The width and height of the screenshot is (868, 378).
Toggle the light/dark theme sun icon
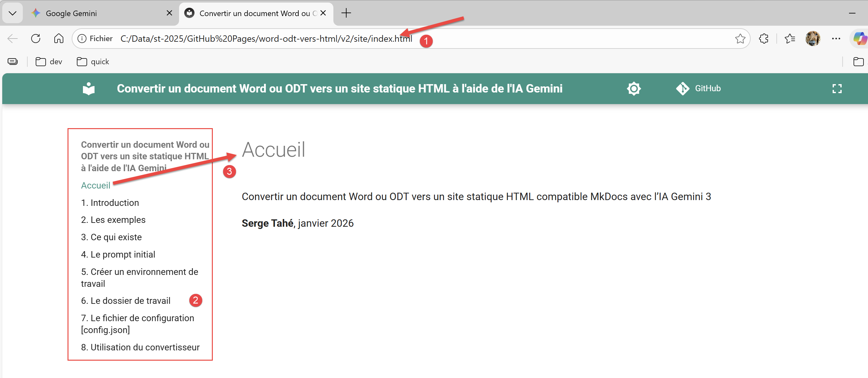click(x=633, y=89)
